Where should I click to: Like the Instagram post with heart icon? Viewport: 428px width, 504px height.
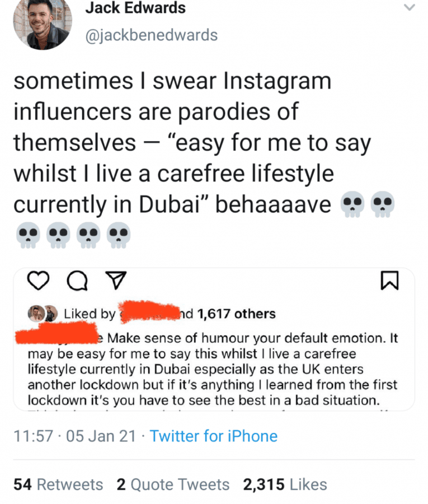38,281
